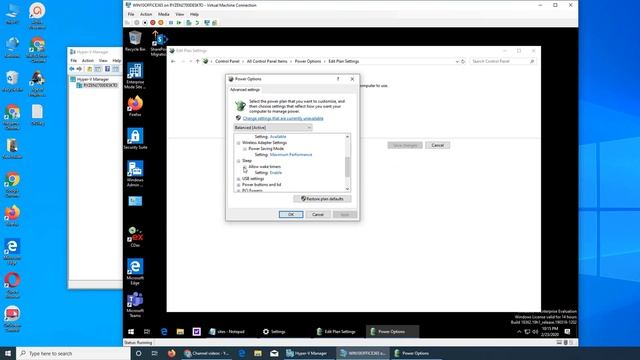The image size is (640, 360).
Task: Click the green Reset VM toolbar icon
Action: click(179, 22)
